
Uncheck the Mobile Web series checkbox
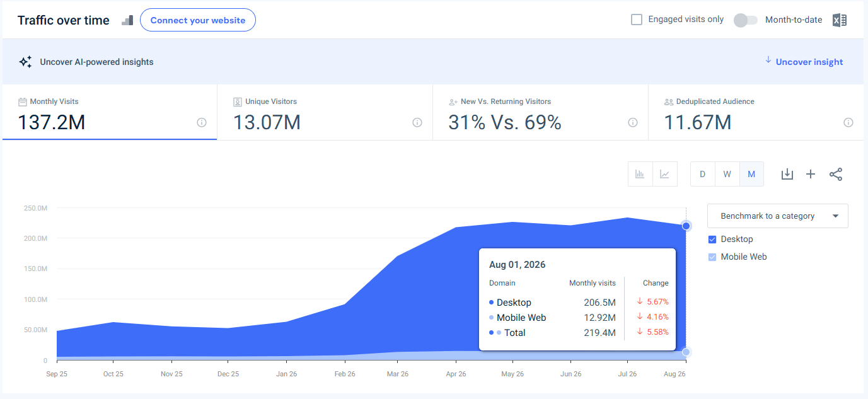point(712,257)
